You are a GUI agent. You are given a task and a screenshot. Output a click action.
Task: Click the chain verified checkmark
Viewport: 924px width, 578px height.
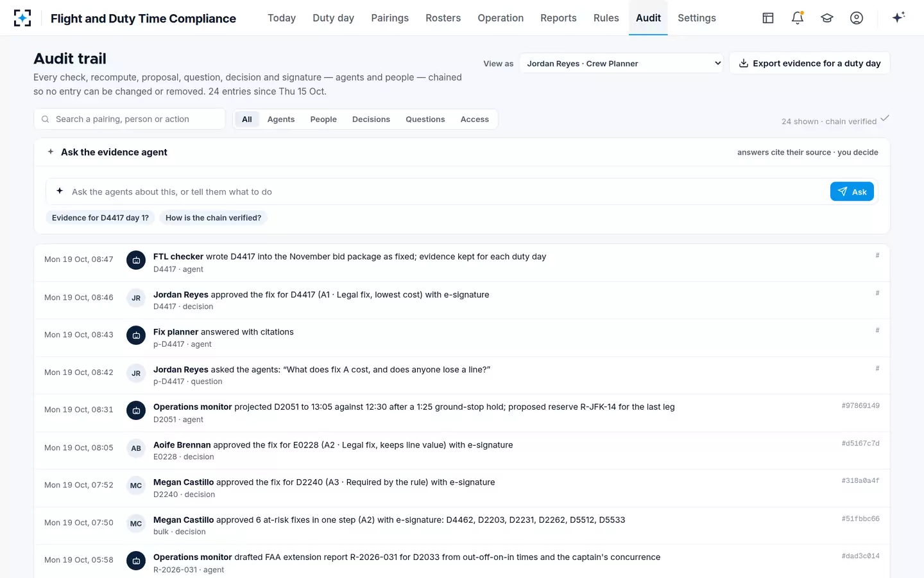point(885,118)
